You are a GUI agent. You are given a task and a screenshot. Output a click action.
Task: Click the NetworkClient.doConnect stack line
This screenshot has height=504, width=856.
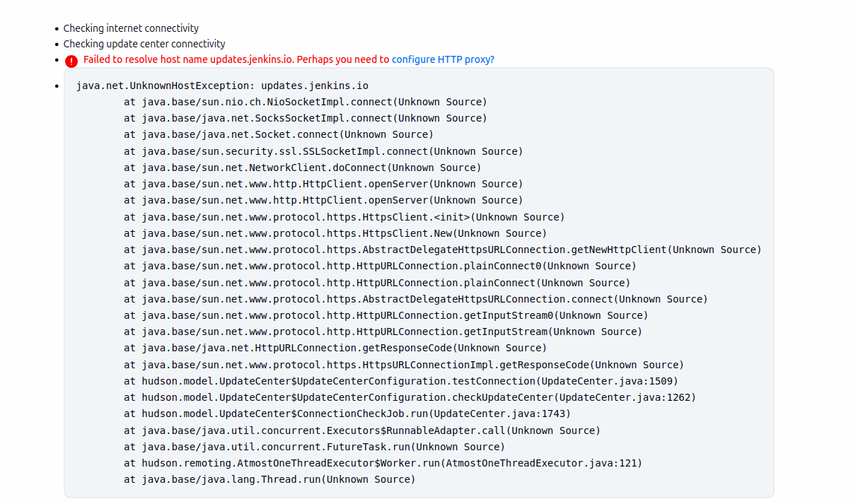tap(302, 168)
